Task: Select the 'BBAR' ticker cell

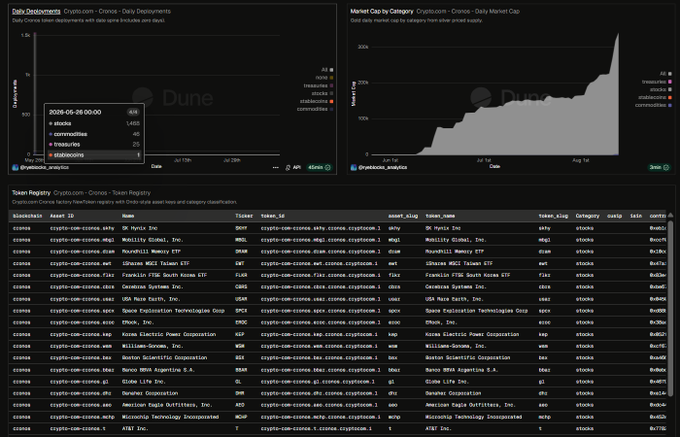Action: (241, 370)
